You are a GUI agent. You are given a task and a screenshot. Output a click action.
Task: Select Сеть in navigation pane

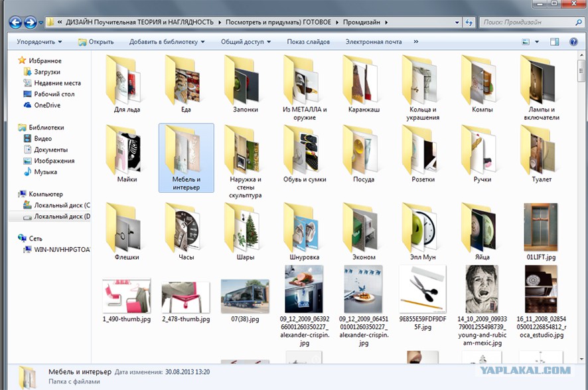[31, 239]
